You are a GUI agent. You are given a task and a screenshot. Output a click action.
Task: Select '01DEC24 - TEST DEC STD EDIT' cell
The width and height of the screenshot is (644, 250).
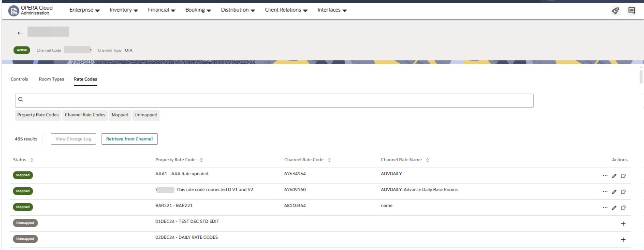click(187, 222)
